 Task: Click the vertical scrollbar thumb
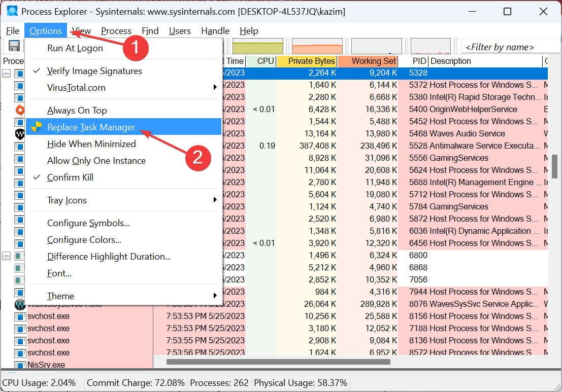pos(554,166)
